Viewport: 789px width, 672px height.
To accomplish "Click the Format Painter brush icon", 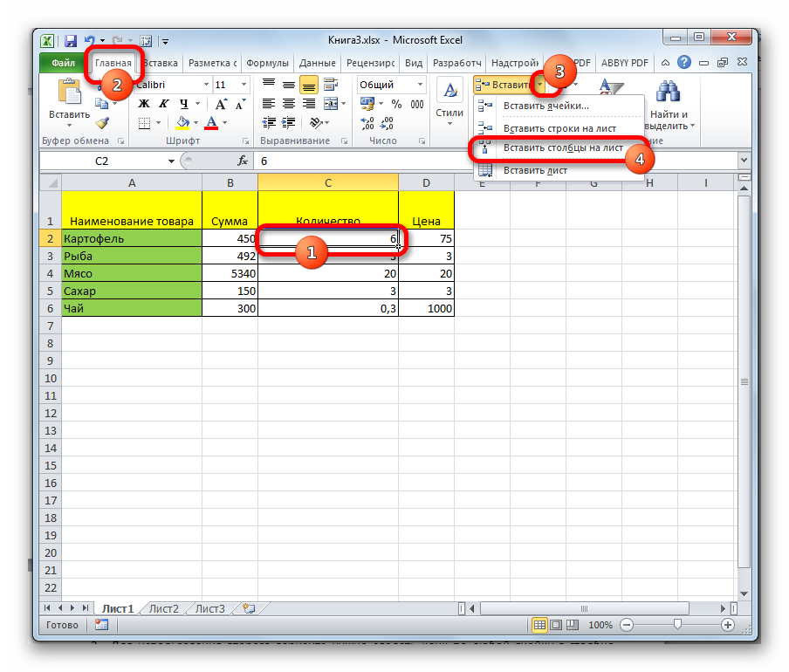I will tap(102, 123).
